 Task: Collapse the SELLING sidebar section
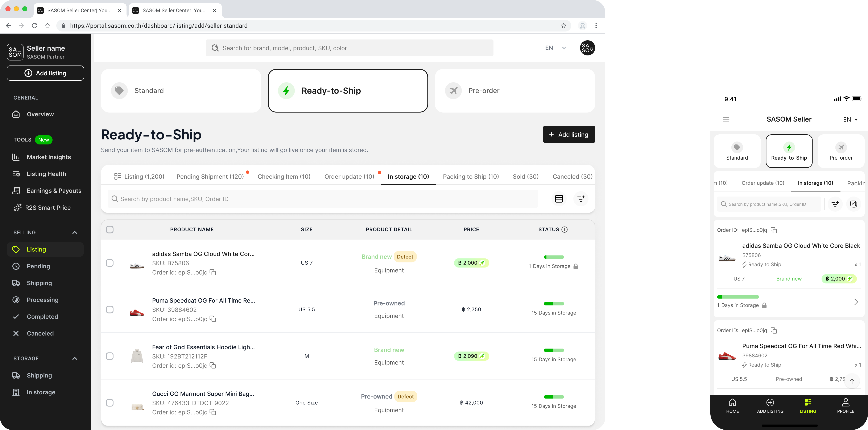click(75, 232)
